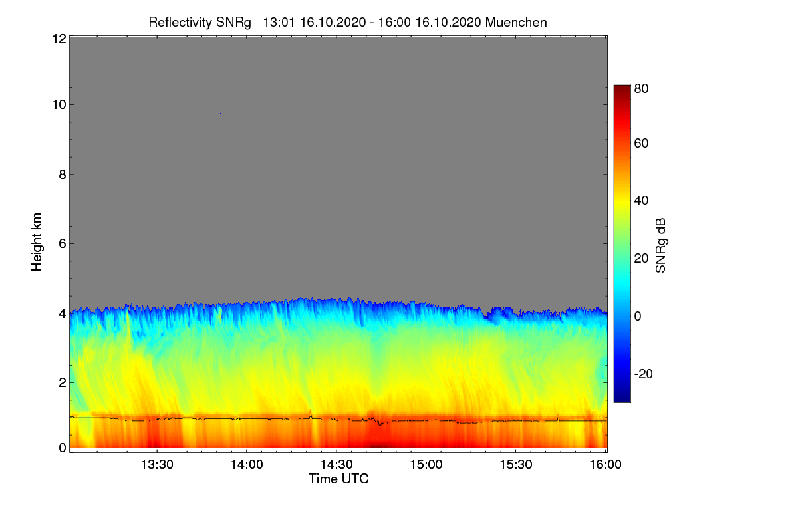Click the 'Time UTC' x-axis label
This screenshot has height=532, width=798.
point(338,479)
